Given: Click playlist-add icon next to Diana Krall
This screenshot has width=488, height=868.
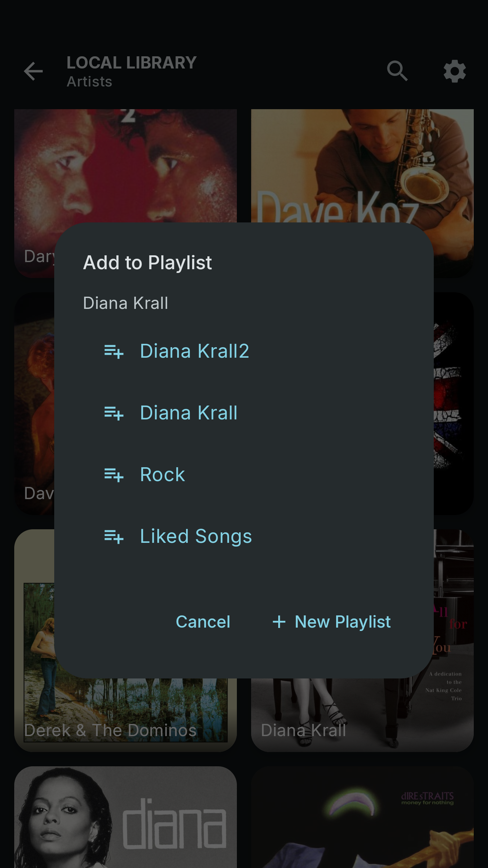Looking at the screenshot, I should point(114,413).
